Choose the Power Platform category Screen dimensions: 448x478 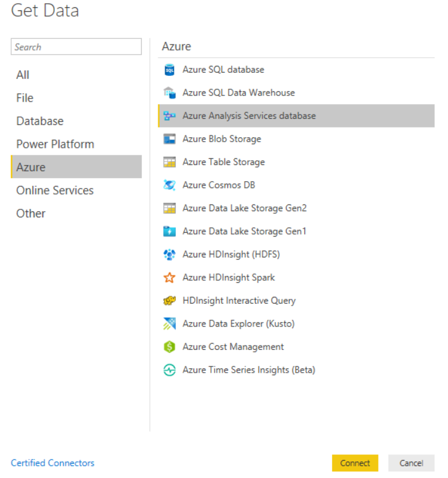[76, 144]
